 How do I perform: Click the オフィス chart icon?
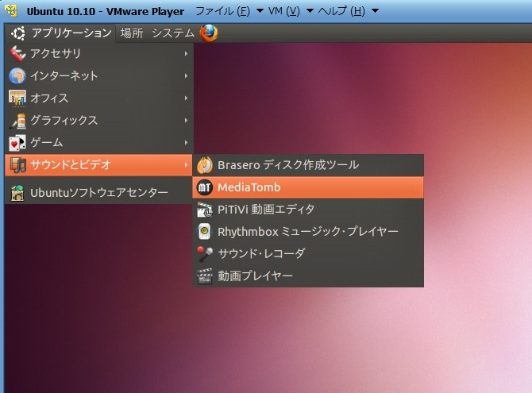coord(17,98)
